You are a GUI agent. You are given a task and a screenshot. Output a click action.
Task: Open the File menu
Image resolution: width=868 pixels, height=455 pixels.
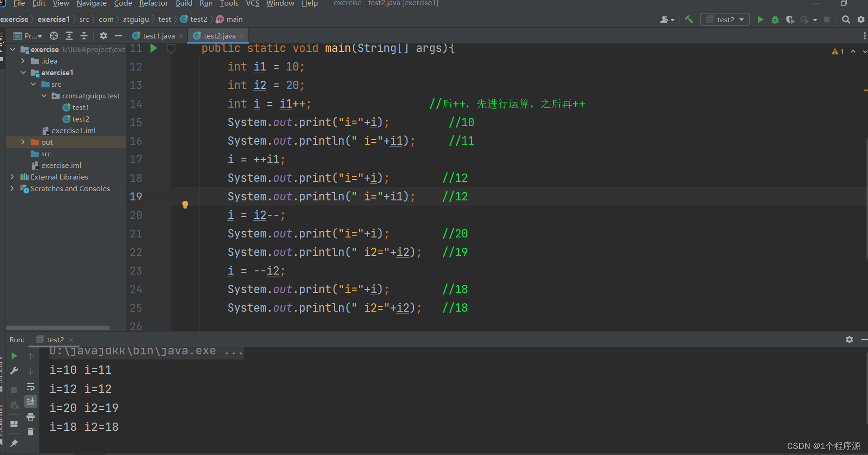coord(19,4)
